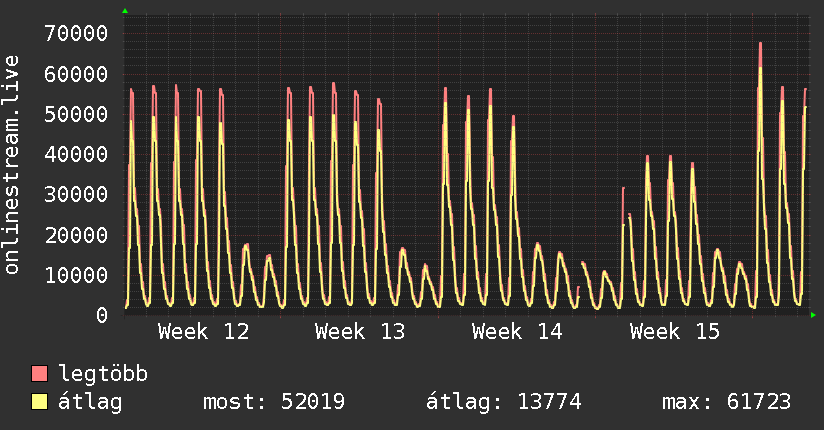Click the green arrow ending the x-axis
Screen dimensions: 824x430
(813, 315)
